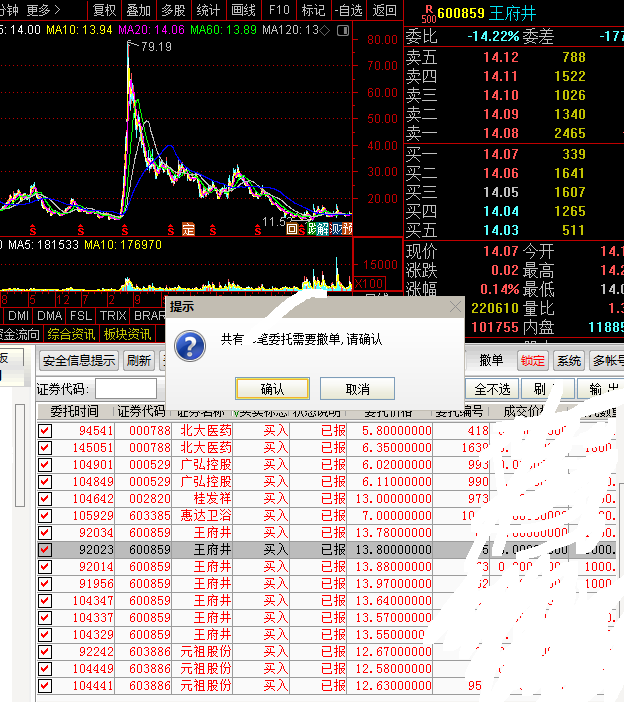Select 多股 in the chart toolbar

coord(173,10)
